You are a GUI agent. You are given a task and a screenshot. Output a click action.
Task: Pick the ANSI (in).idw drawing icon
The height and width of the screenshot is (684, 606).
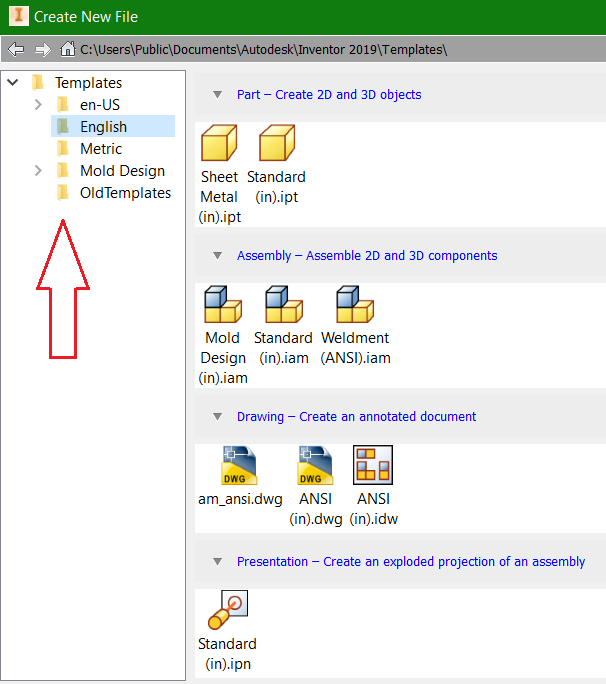point(373,465)
